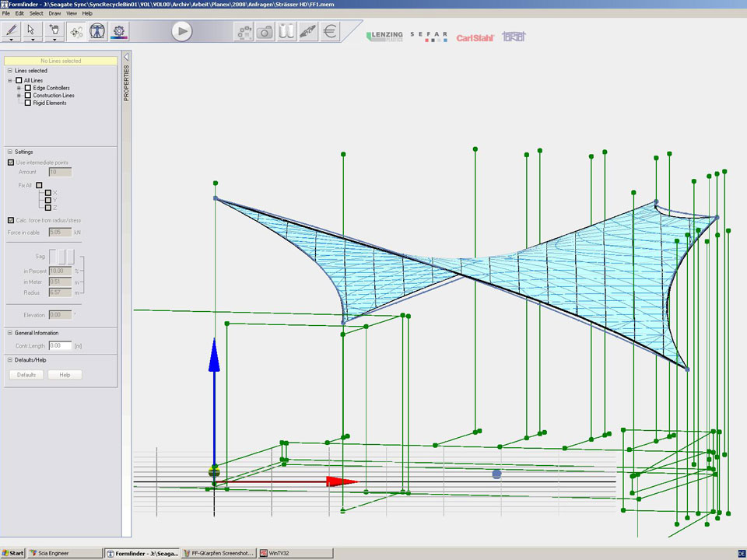747x560 pixels.
Task: Tick the Rigid Elements checkbox
Action: [28, 103]
